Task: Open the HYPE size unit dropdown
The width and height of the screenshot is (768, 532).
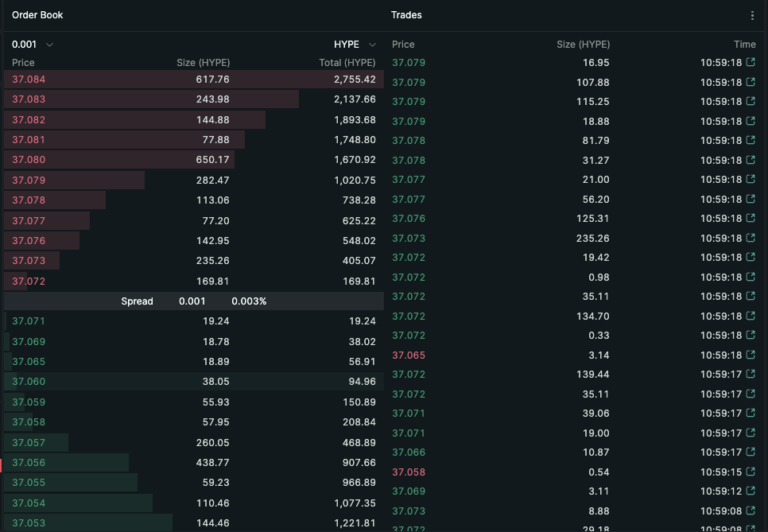Action: 354,44
